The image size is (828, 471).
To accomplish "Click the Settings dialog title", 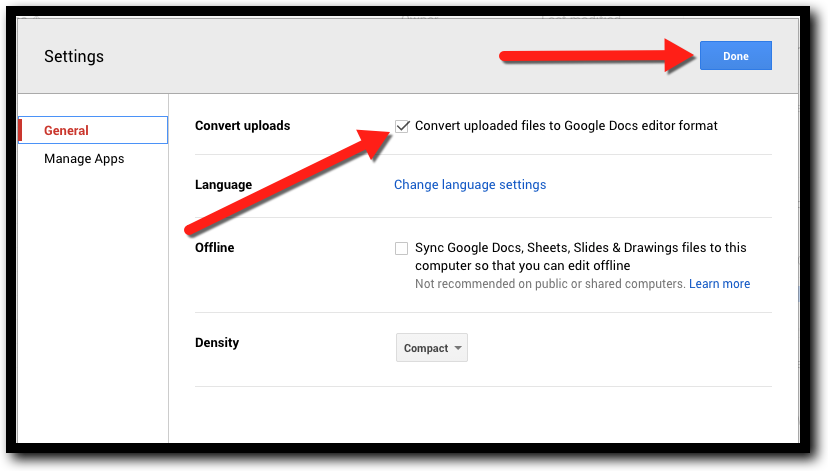I will click(74, 56).
